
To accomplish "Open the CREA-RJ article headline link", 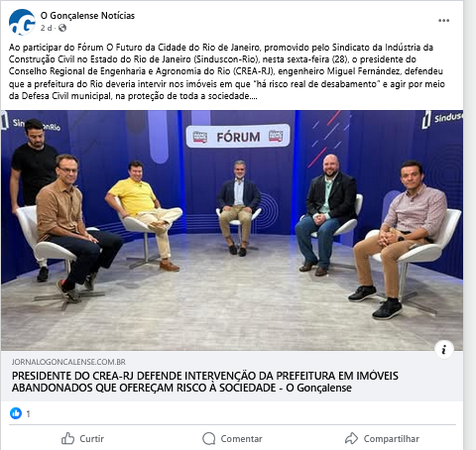I will coord(205,382).
